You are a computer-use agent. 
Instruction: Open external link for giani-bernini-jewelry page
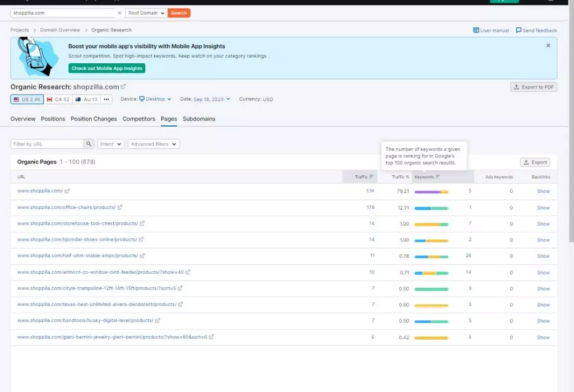211,337
